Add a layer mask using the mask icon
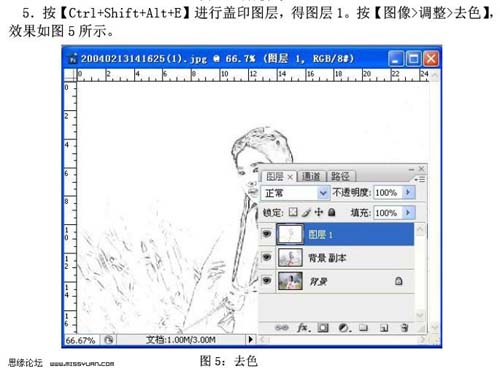 tap(323, 328)
